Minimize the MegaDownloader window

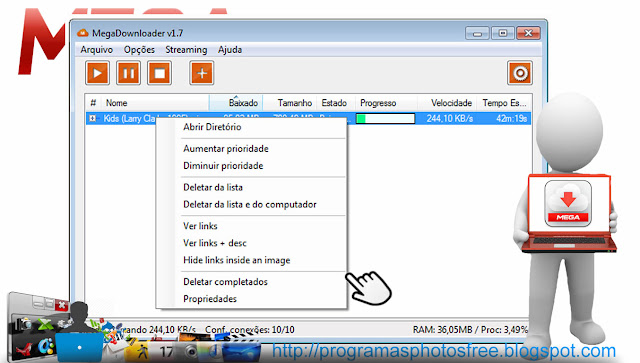click(x=477, y=33)
